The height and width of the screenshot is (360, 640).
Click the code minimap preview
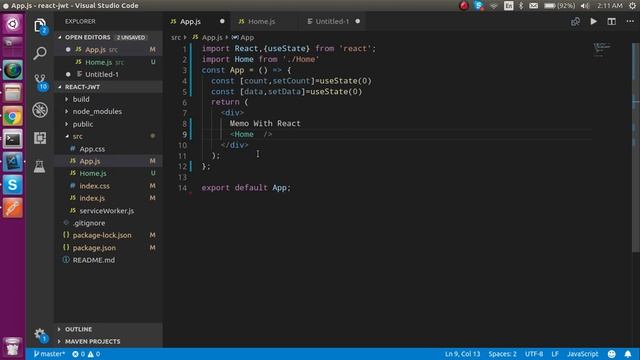(602, 49)
